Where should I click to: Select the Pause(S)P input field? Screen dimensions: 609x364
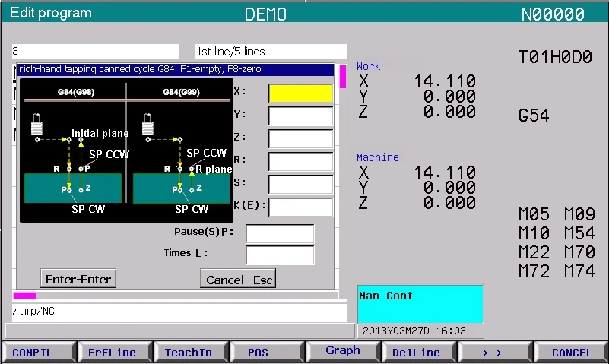[x=280, y=233]
